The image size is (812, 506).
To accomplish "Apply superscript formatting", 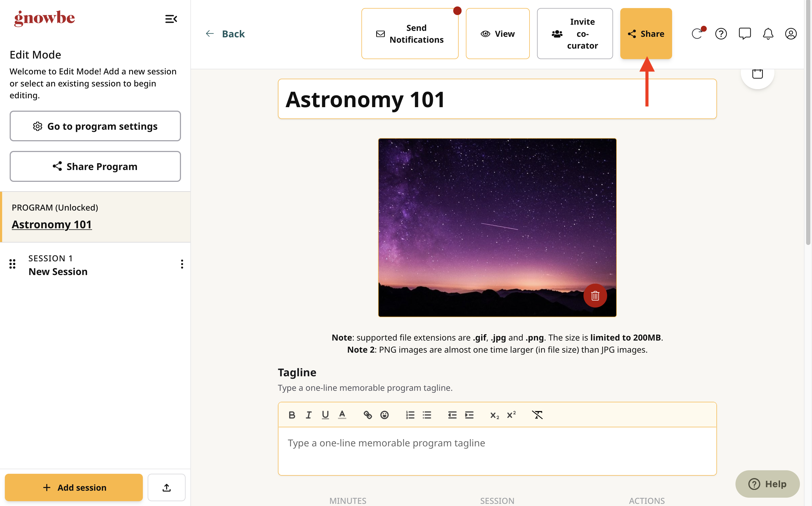I will pyautogui.click(x=512, y=415).
